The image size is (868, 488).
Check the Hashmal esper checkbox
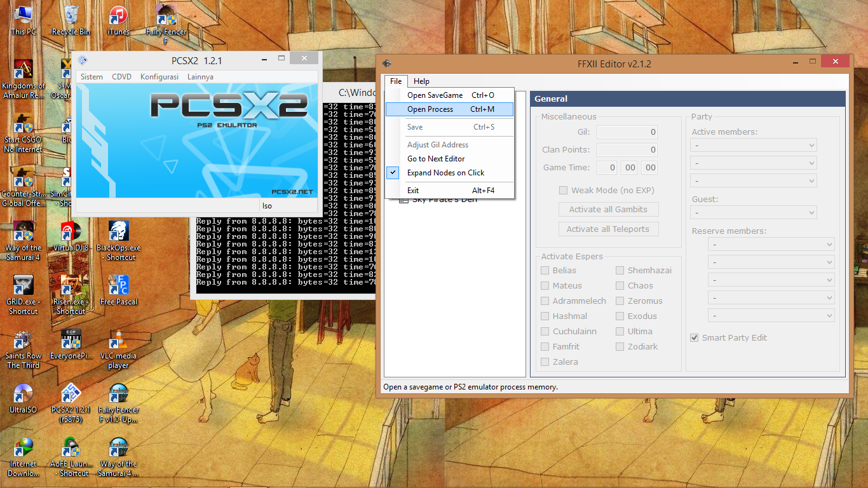click(x=545, y=316)
